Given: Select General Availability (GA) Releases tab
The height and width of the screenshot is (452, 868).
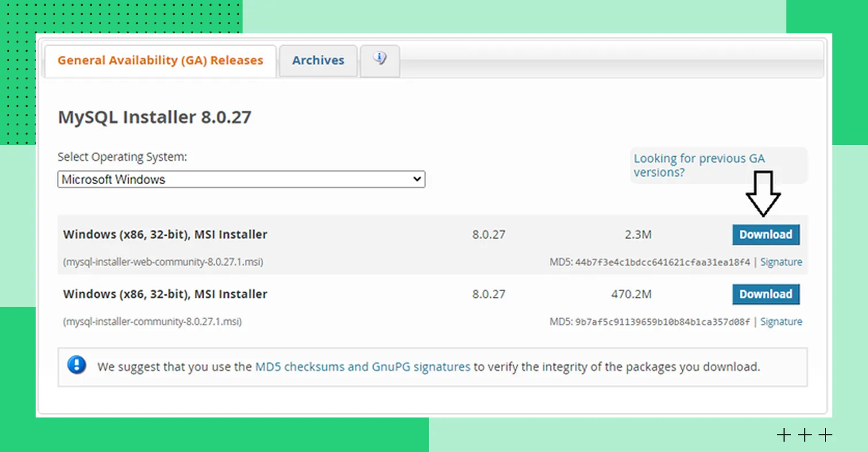Looking at the screenshot, I should 160,60.
